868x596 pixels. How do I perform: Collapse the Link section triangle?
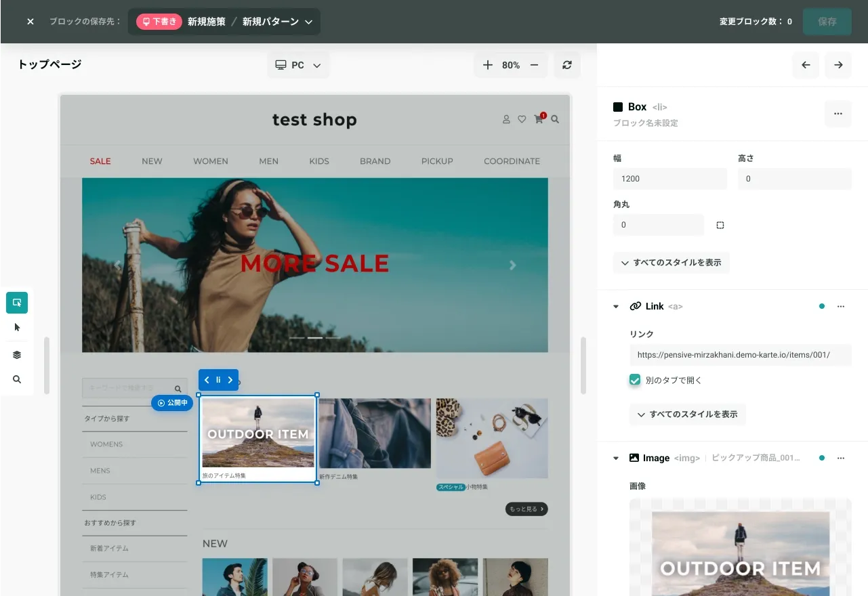616,307
